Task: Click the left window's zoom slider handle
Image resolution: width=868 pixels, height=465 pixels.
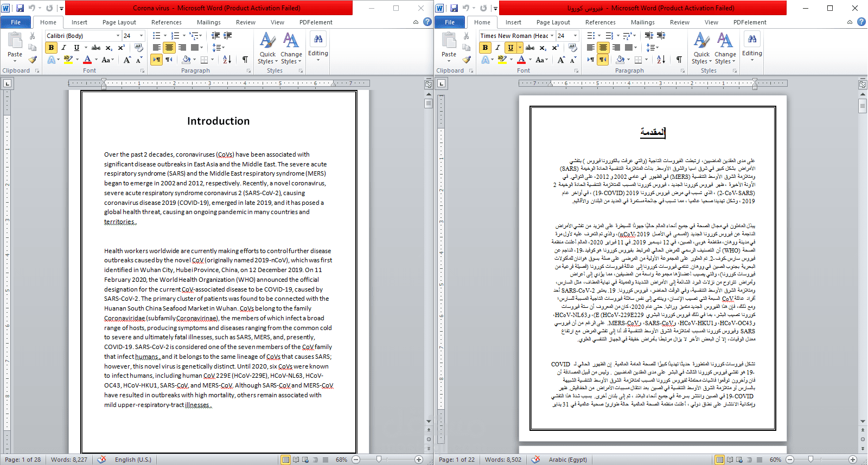Action: point(379,460)
